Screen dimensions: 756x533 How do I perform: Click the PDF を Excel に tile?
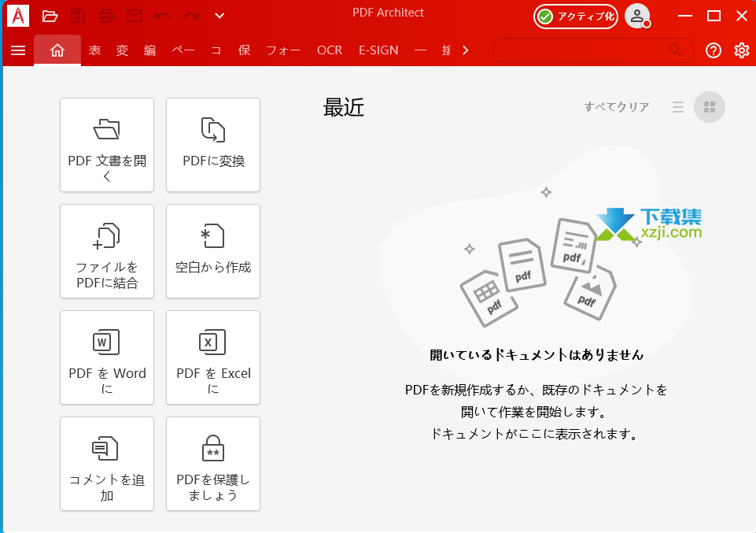(213, 357)
